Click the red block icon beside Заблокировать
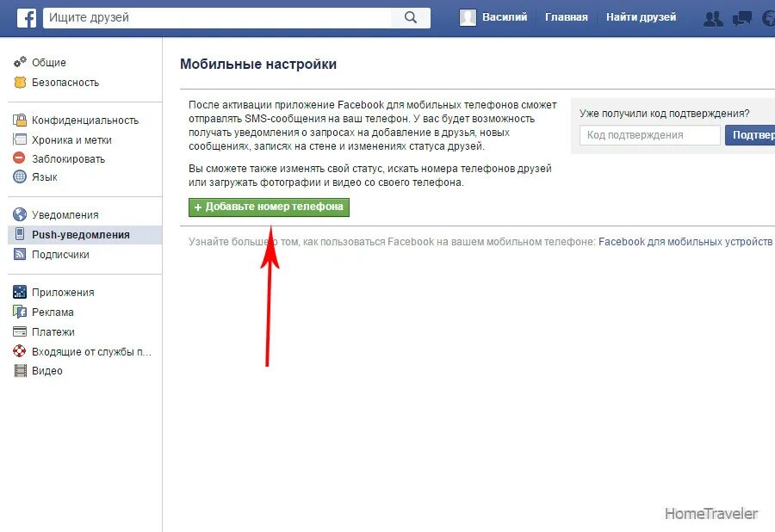The height and width of the screenshot is (532, 775). click(x=19, y=158)
